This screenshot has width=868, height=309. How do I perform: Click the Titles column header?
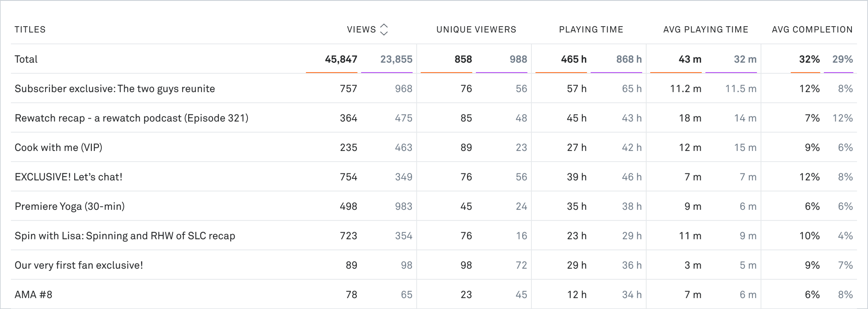30,29
